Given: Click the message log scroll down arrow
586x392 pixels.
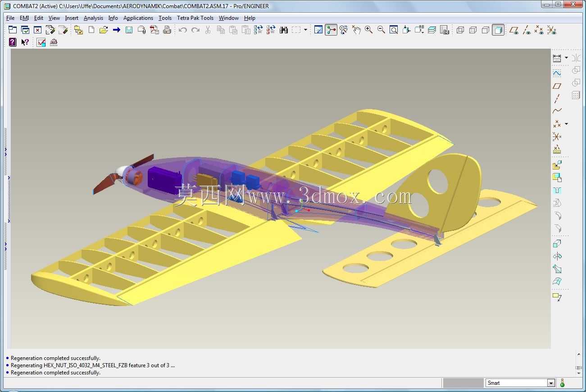Looking at the screenshot, I should (x=579, y=373).
